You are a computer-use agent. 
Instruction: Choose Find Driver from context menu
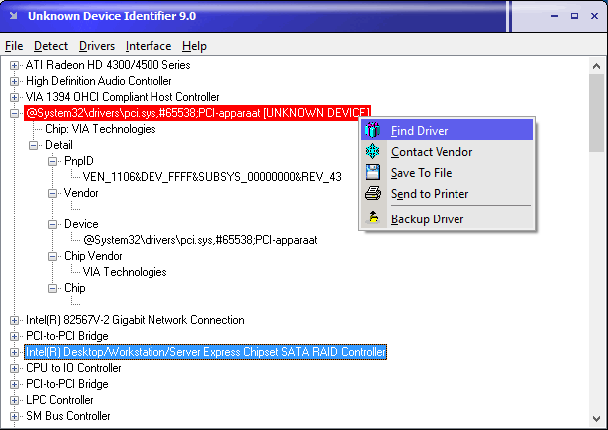(x=447, y=130)
